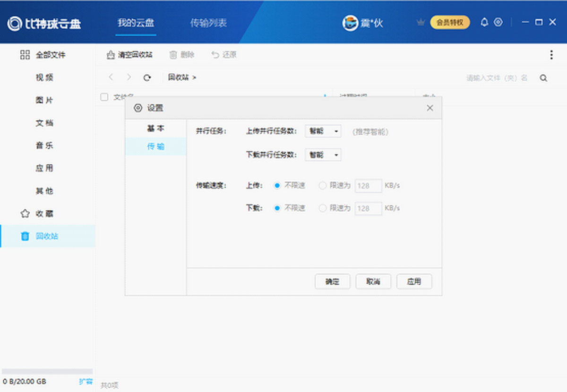Select download 不限速 radio button

(278, 208)
